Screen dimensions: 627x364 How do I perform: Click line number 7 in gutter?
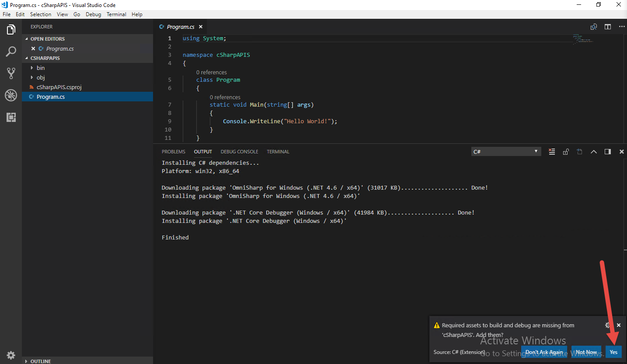coord(169,104)
